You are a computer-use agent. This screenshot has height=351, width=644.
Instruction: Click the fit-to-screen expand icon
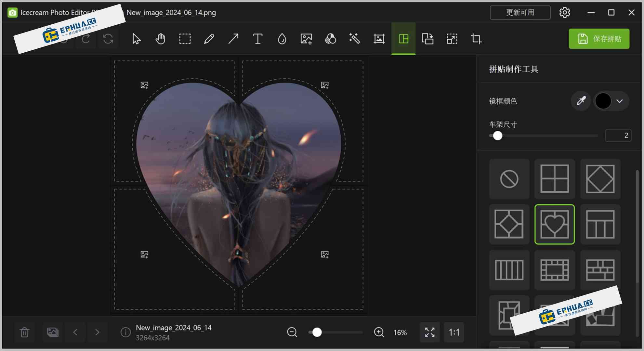[429, 332]
